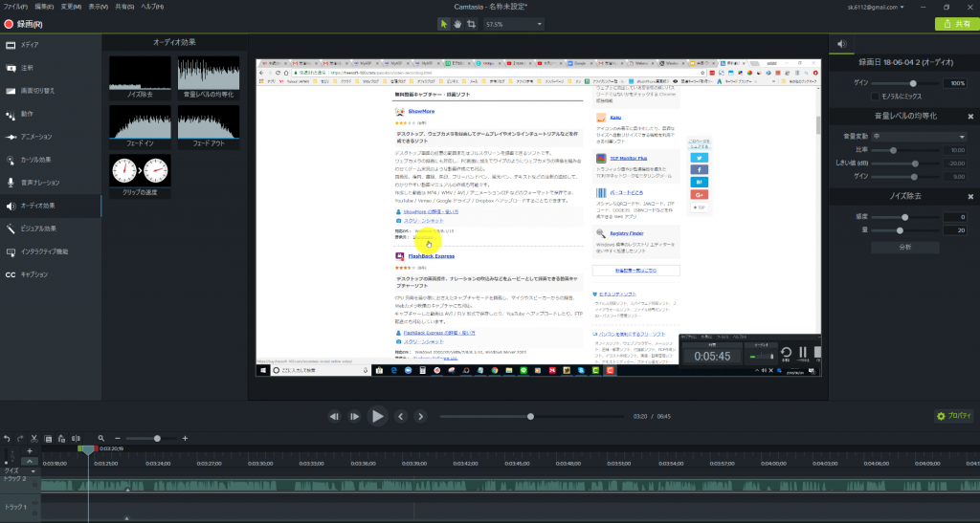
Task: Click the scissors cut icon
Action: pos(34,439)
